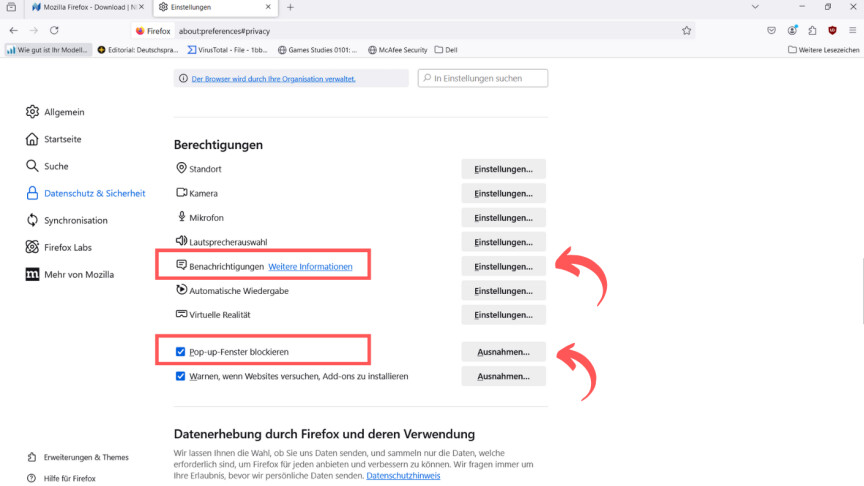The height and width of the screenshot is (486, 864).
Task: Open Kamera Einstellungen button
Action: click(503, 193)
